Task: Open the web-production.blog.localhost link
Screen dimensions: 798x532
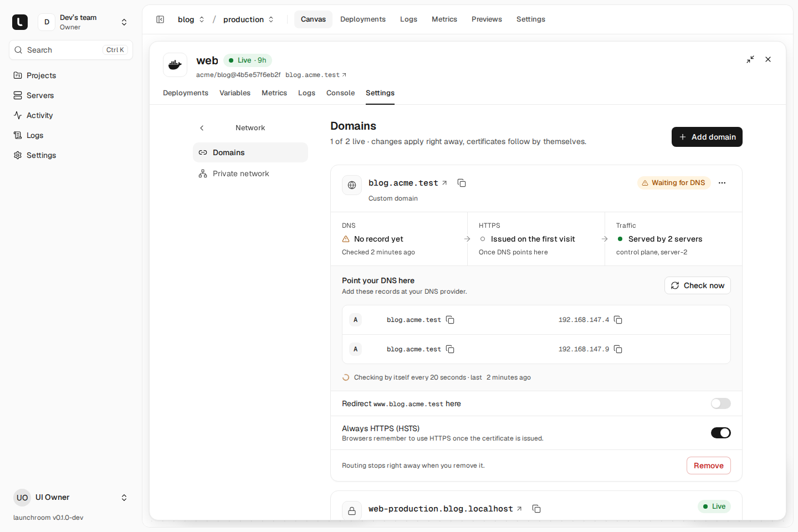Action: 445,509
